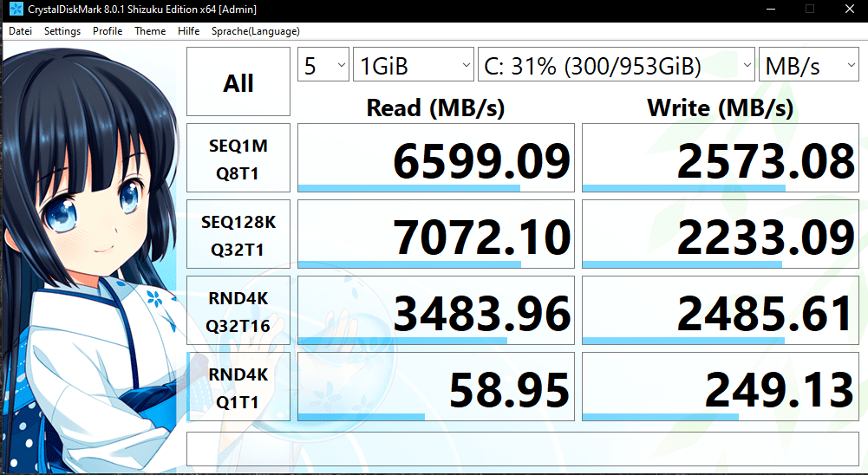Viewport: 868px width, 475px height.
Task: Open the Settings menu
Action: [x=62, y=31]
